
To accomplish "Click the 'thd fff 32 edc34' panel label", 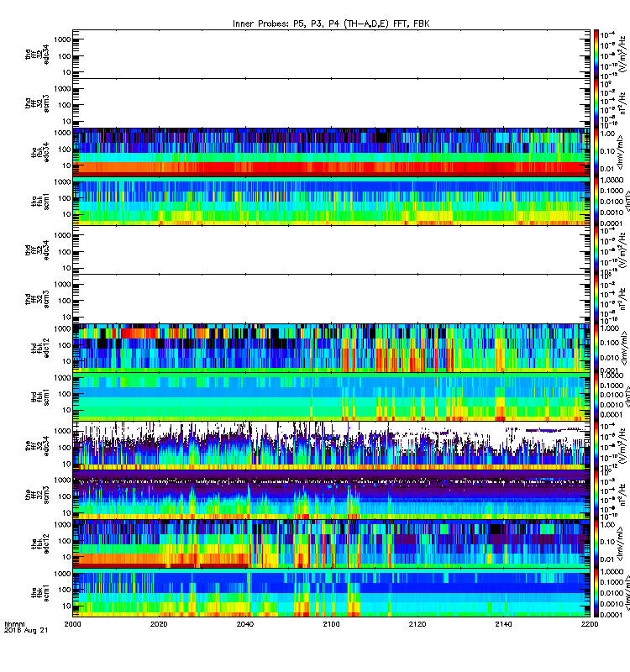I will [37, 249].
